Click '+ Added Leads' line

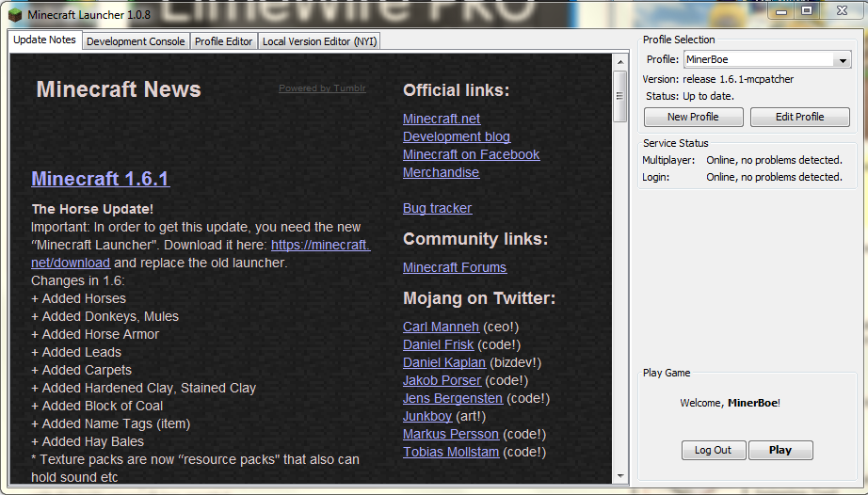76,352
